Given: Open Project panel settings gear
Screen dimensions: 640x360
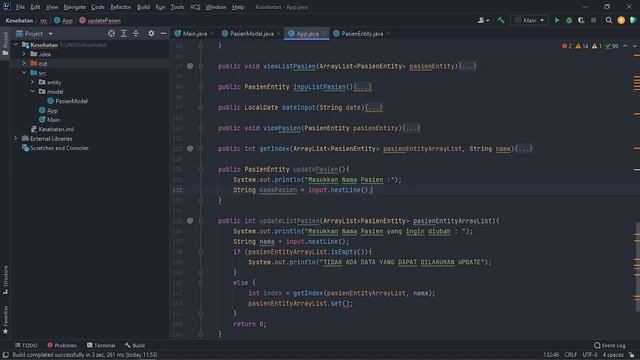Looking at the screenshot, I should [151, 33].
